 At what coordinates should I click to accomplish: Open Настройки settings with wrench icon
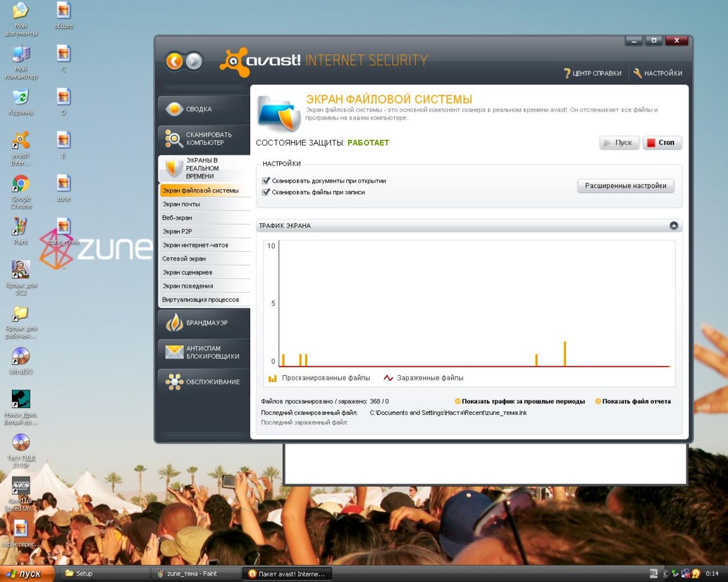(x=658, y=73)
